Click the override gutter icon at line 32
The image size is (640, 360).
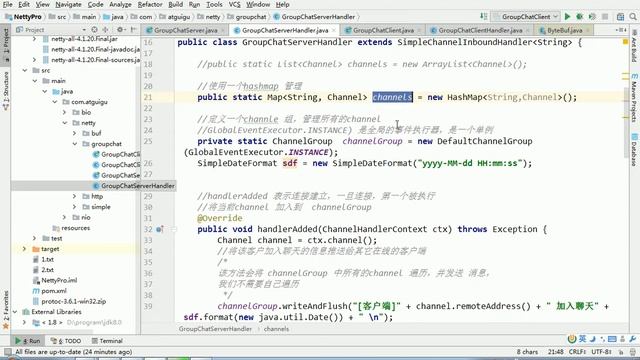click(x=160, y=229)
